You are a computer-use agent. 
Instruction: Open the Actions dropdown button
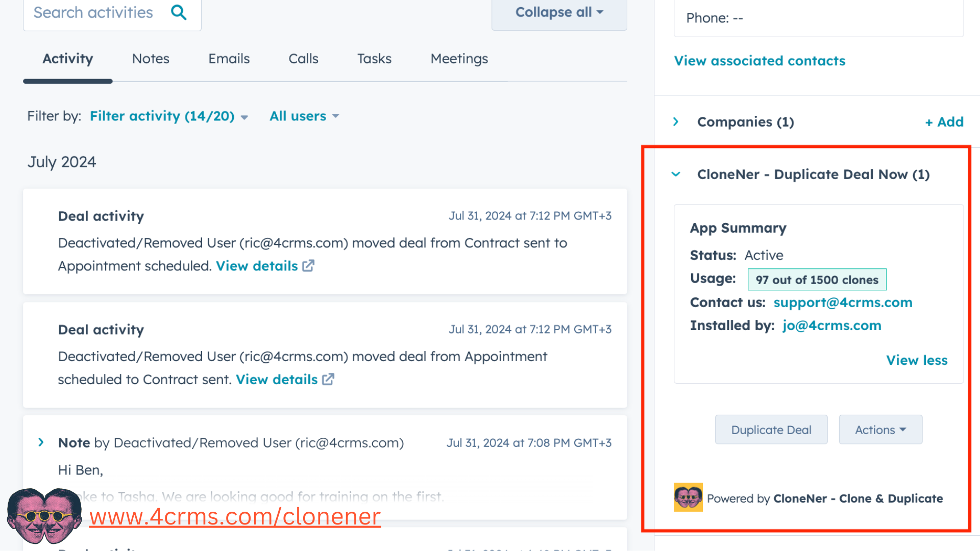click(880, 430)
